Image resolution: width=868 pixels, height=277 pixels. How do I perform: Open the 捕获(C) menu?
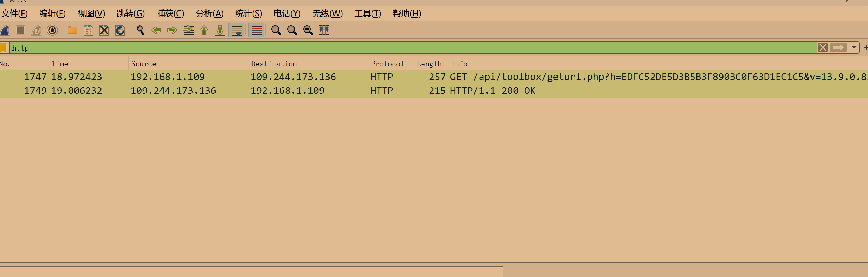pos(170,14)
